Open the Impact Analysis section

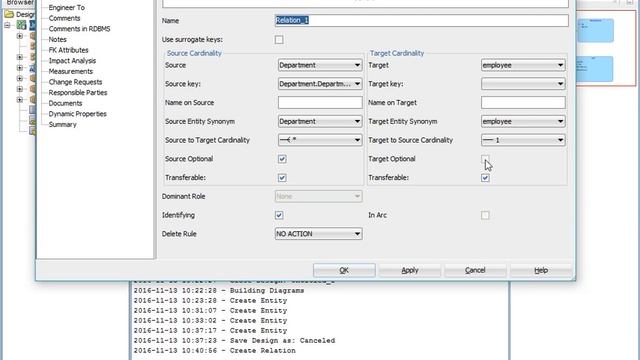pyautogui.click(x=72, y=61)
